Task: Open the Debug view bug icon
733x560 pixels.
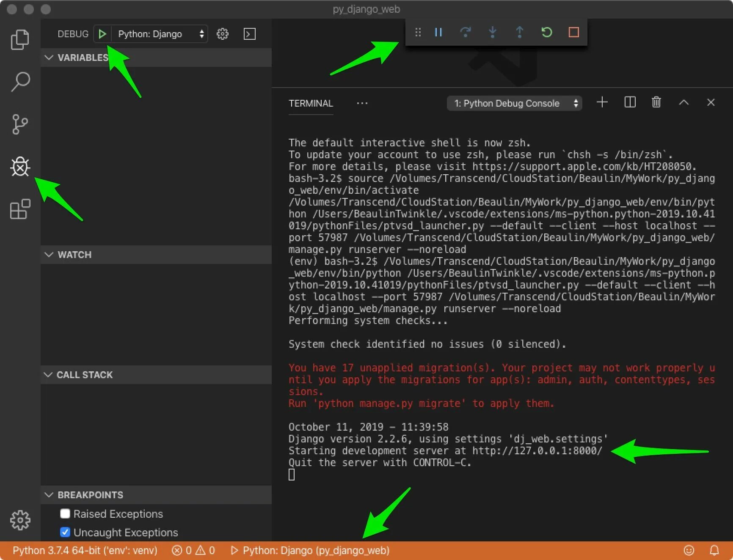Action: click(x=20, y=167)
